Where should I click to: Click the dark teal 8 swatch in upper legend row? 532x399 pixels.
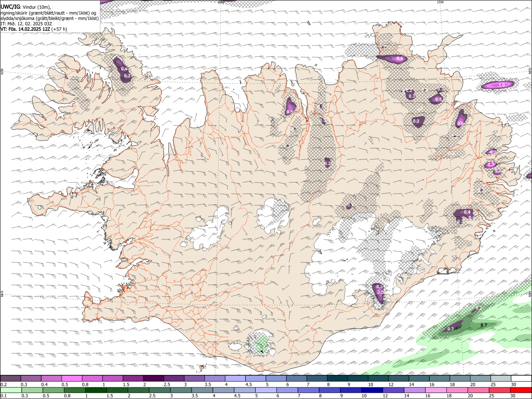tap(337, 379)
